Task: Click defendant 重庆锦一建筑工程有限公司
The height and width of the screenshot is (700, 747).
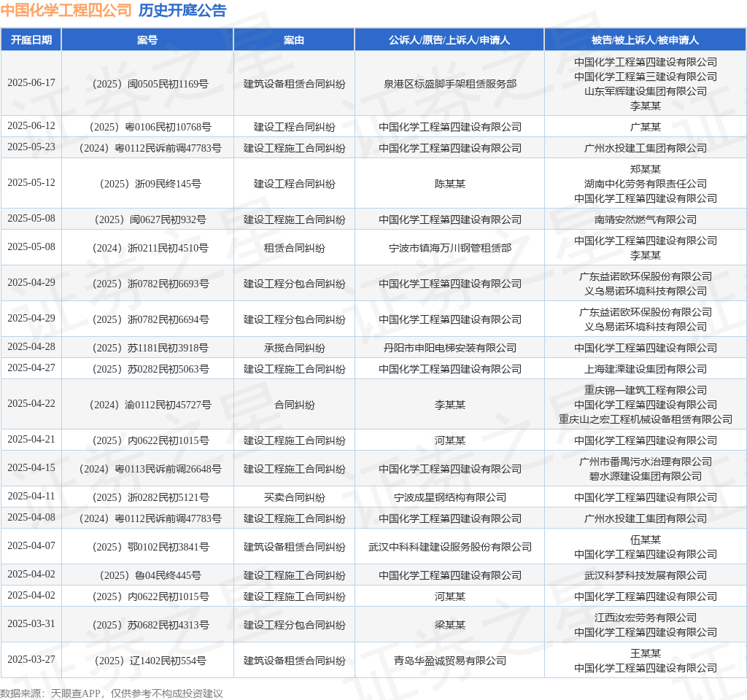Action: [x=646, y=390]
